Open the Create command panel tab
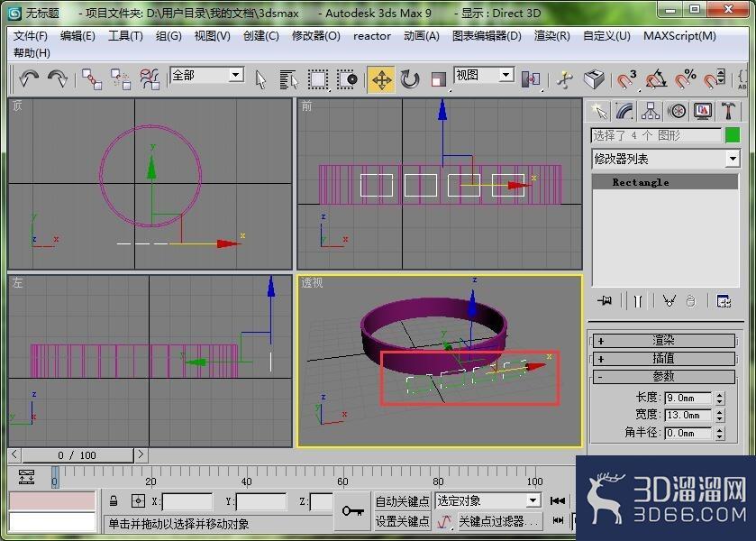 [599, 112]
